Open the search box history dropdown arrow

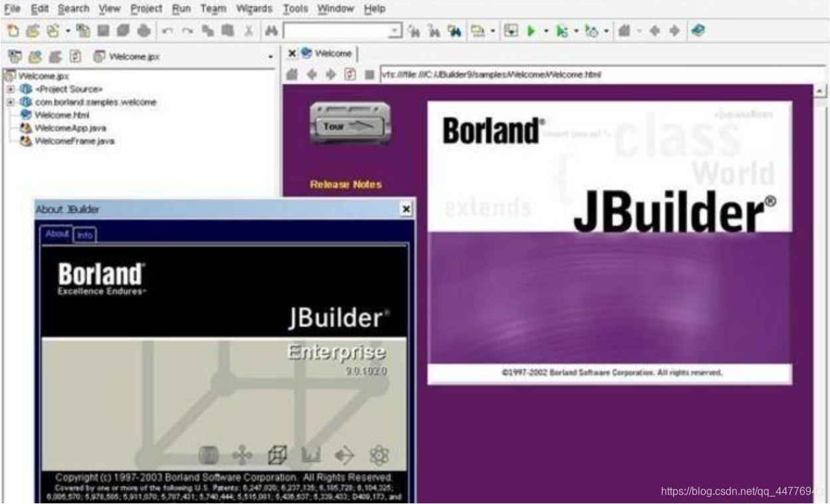[x=395, y=31]
